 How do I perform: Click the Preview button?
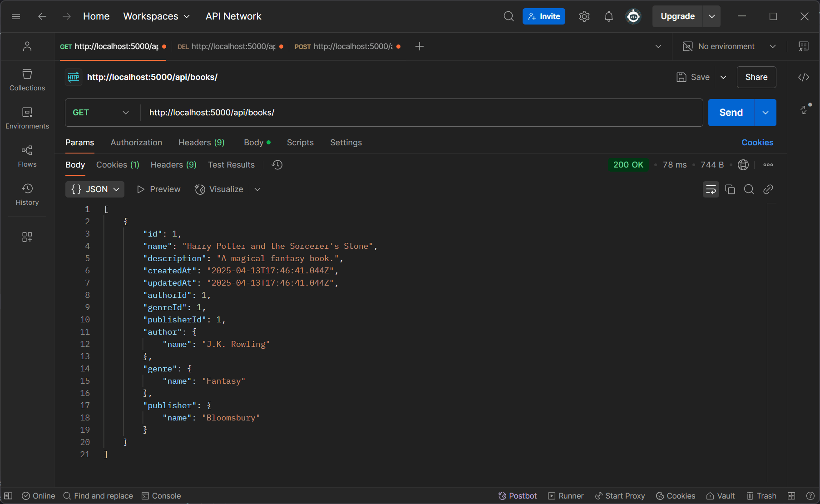pyautogui.click(x=158, y=189)
